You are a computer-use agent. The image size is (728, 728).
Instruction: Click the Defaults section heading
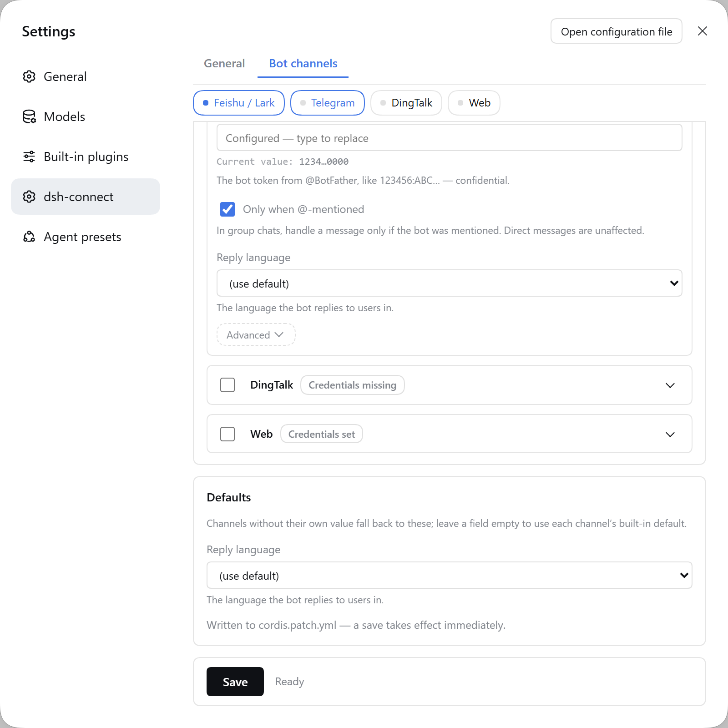[229, 497]
